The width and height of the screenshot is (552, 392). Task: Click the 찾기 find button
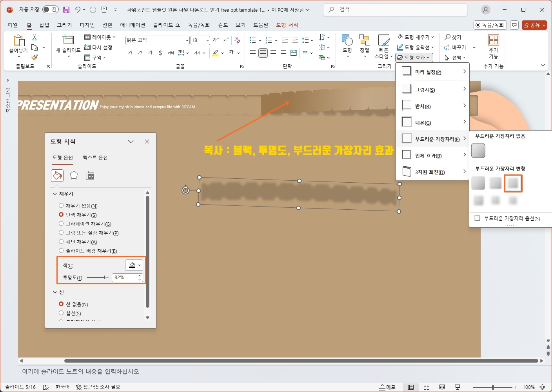[x=453, y=37]
